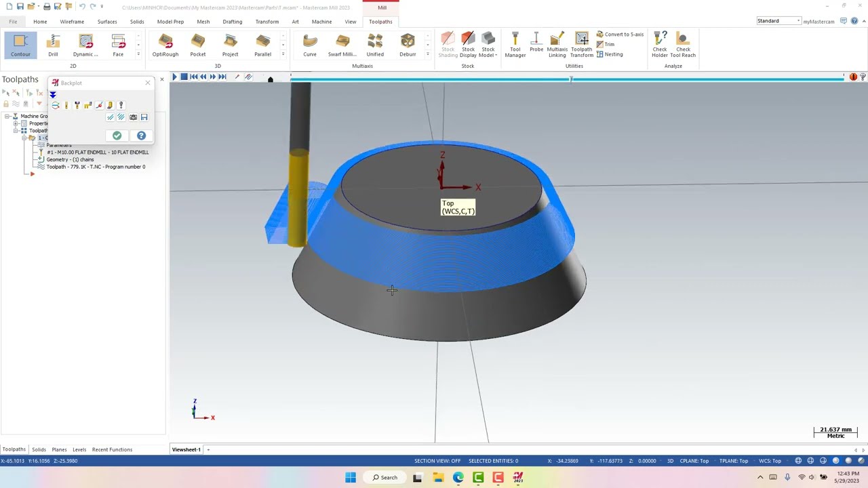Image resolution: width=868 pixels, height=488 pixels.
Task: Choose the Parallel toolpath
Action: 263,46
